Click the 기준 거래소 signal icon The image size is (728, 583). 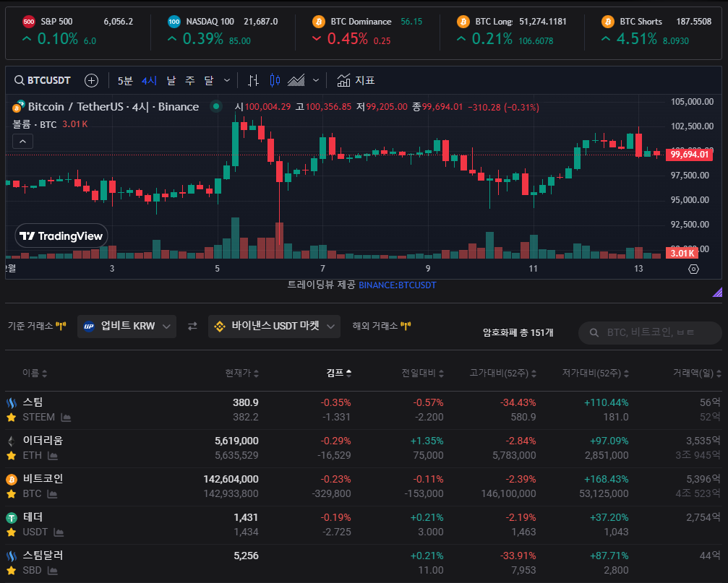click(61, 326)
